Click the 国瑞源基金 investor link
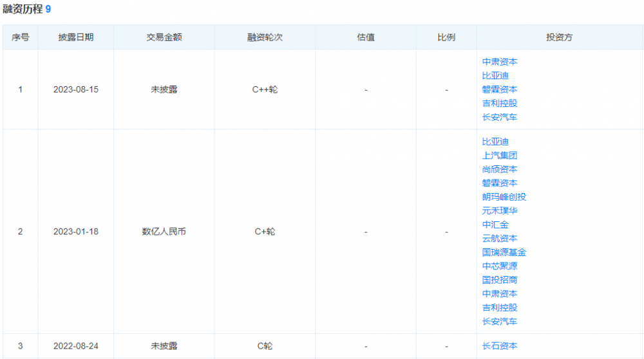 pyautogui.click(x=504, y=252)
